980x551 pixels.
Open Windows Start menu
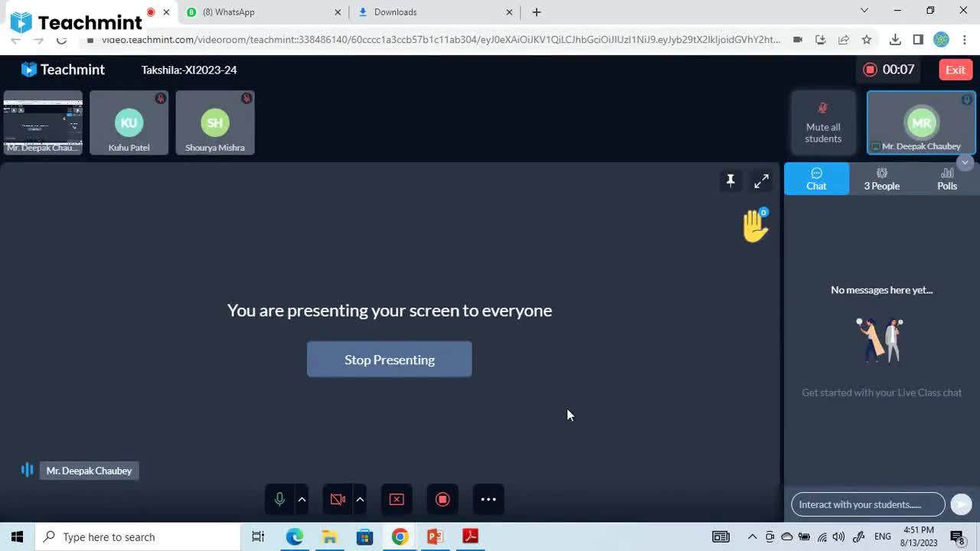[x=18, y=537]
